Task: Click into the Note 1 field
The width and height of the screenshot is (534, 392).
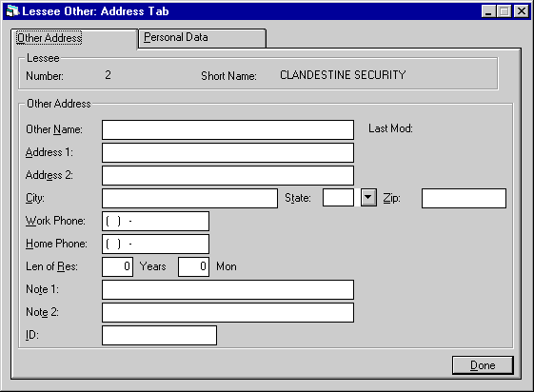Action: coord(227,289)
